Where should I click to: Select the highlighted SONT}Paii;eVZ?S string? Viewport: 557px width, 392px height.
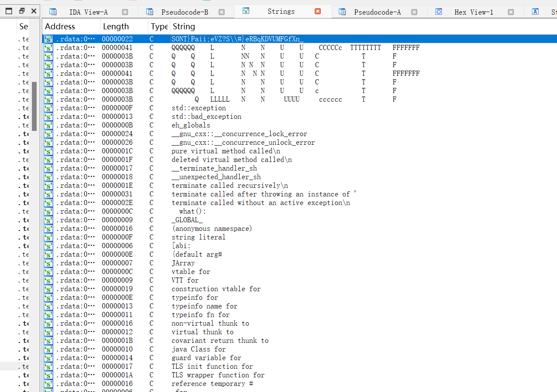[238, 39]
